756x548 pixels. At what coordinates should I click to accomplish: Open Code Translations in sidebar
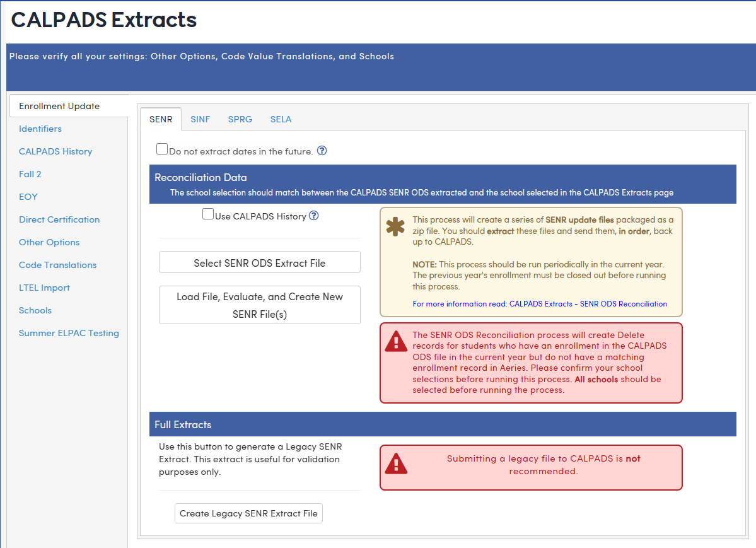point(57,265)
